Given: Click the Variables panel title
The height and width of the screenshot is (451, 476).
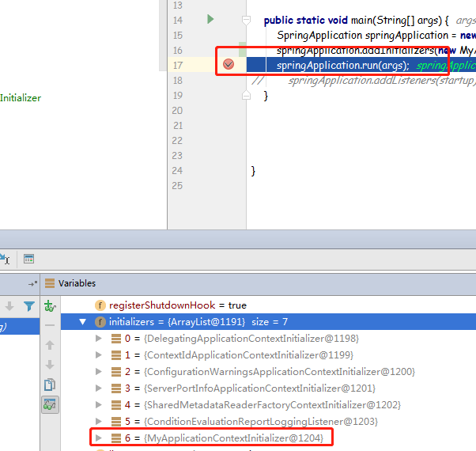Looking at the screenshot, I should coord(77,283).
